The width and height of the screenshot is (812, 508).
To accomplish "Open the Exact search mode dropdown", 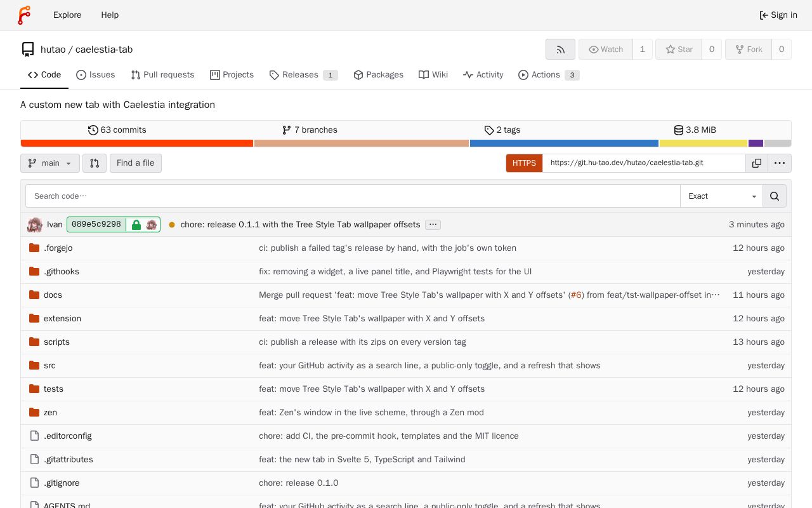I will point(722,196).
